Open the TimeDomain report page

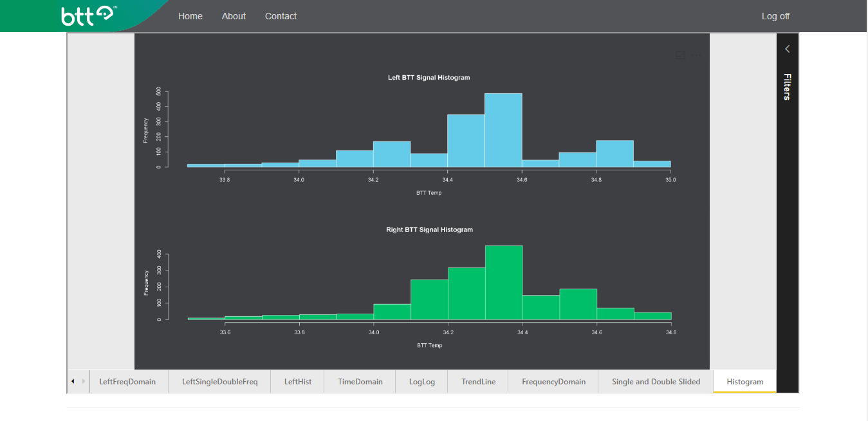(x=359, y=381)
